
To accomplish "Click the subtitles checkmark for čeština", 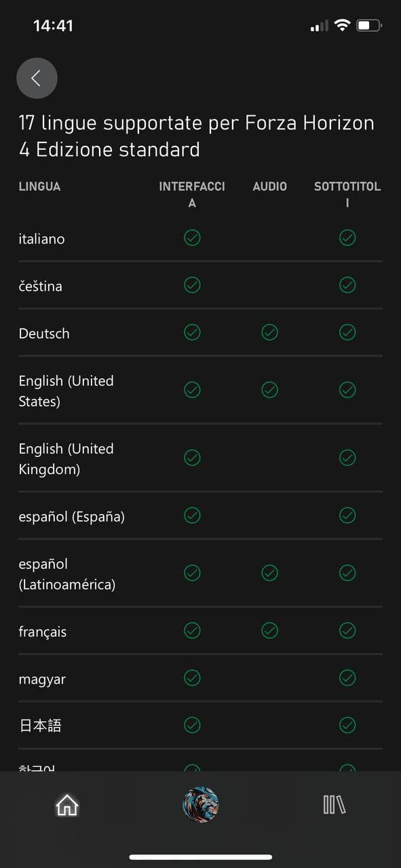I will pos(347,285).
